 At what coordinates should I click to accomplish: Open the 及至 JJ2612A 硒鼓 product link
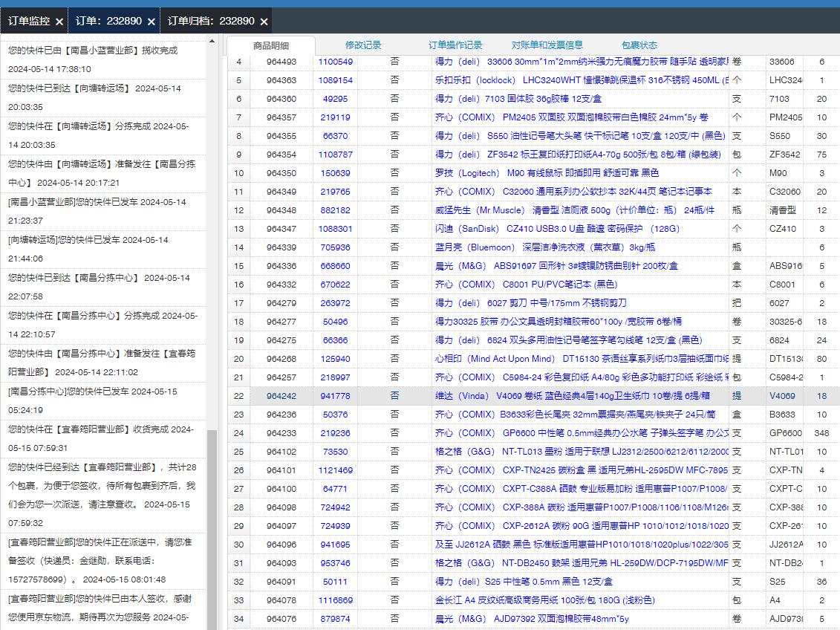[582, 545]
